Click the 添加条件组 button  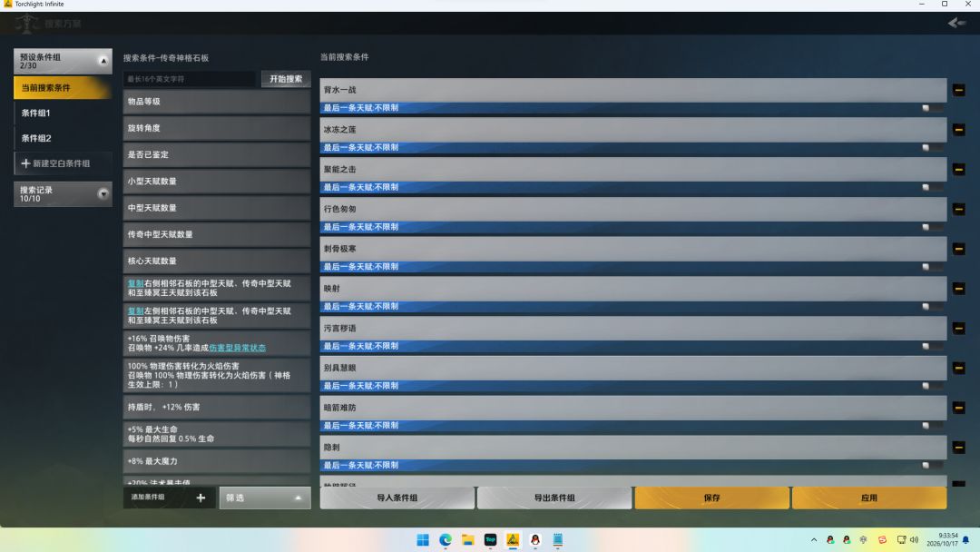pos(170,498)
